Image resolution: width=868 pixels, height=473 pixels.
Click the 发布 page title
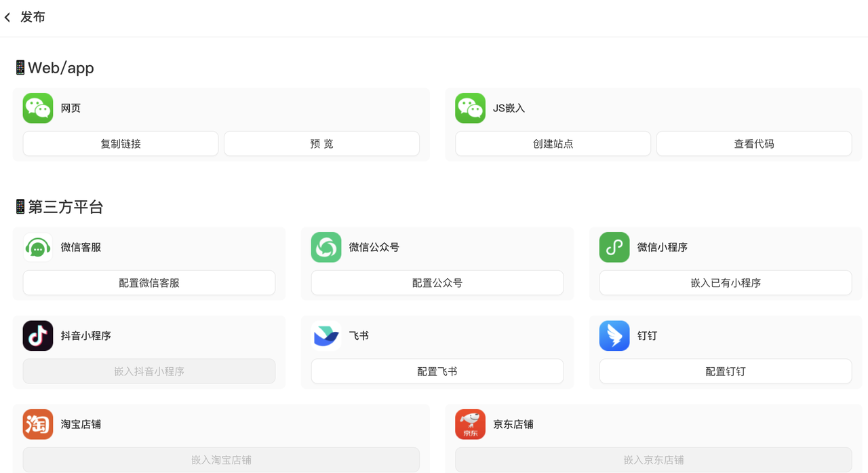(x=33, y=18)
